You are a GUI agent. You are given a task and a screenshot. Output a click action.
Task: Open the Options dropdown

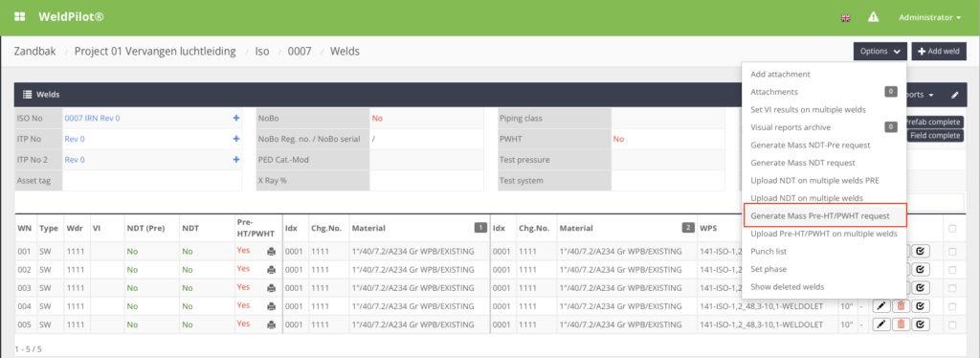pyautogui.click(x=880, y=52)
